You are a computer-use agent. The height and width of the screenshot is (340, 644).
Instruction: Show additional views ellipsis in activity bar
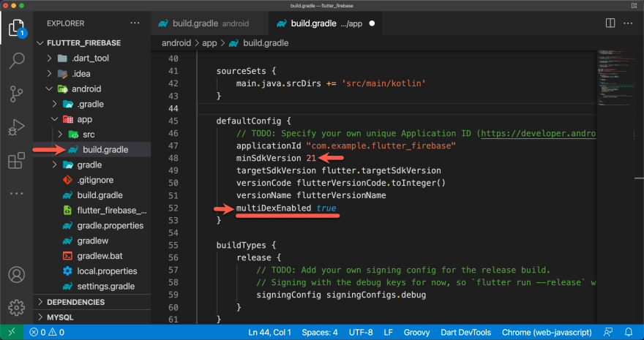(x=16, y=193)
